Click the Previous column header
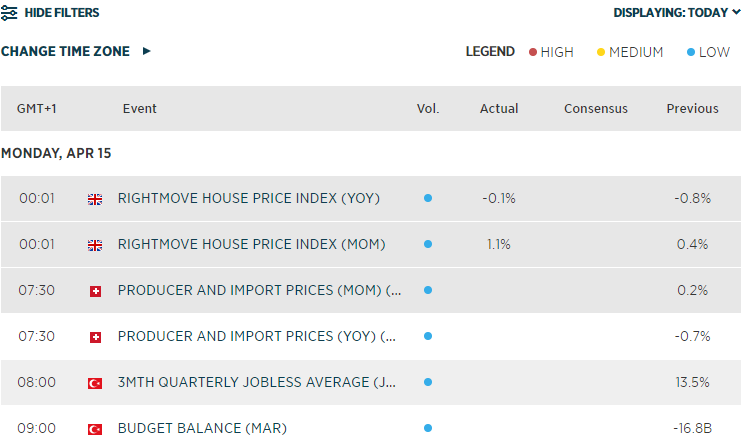 click(x=692, y=108)
